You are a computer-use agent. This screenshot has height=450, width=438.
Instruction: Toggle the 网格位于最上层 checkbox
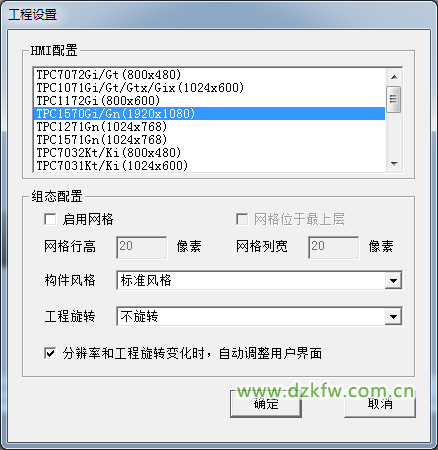pyautogui.click(x=242, y=219)
